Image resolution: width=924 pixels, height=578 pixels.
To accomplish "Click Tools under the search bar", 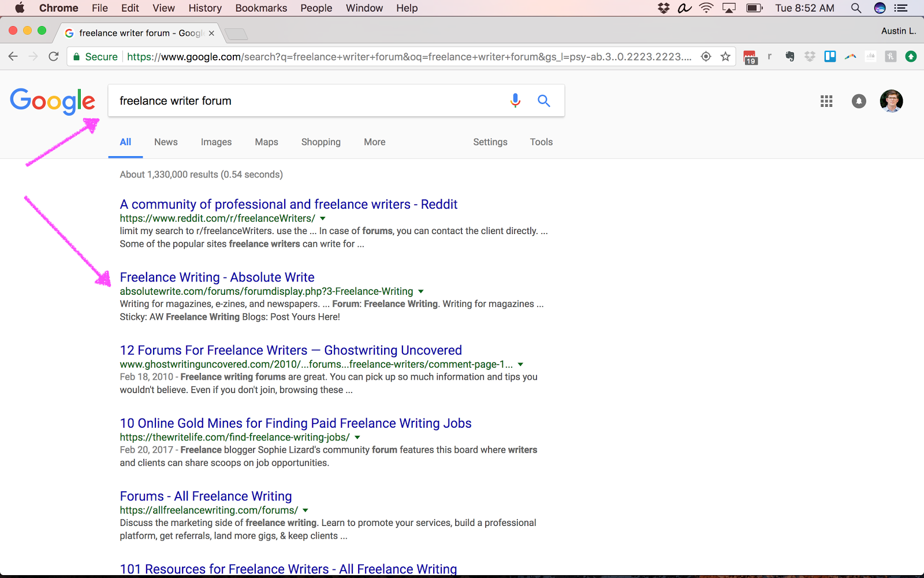I will [541, 142].
